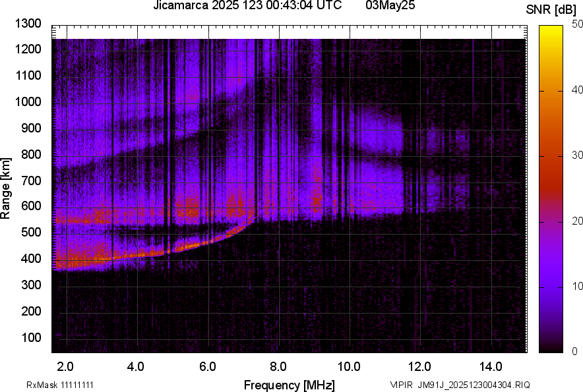Click the 10 label on the SNR colorbar
The image size is (583, 392).
tap(578, 286)
